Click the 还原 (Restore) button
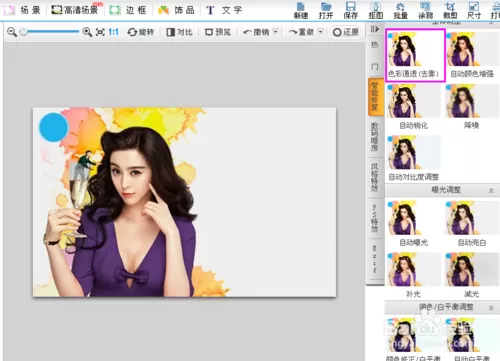The width and height of the screenshot is (500, 361). tap(346, 32)
